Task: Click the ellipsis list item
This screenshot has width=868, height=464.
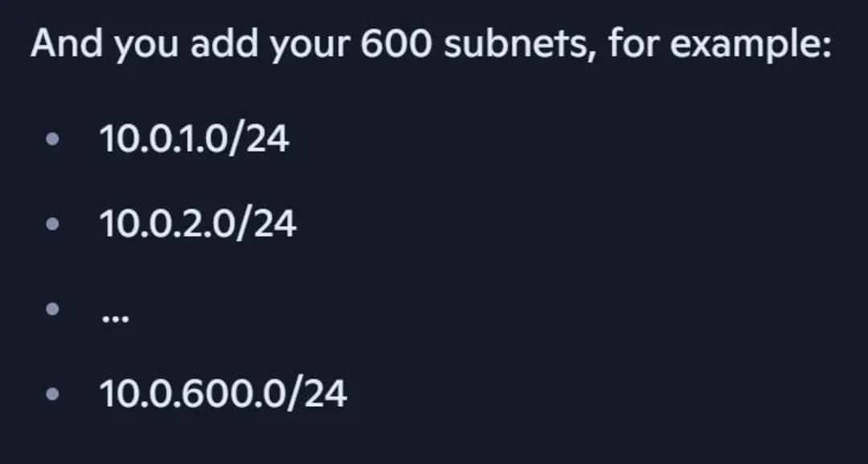Action: point(116,319)
